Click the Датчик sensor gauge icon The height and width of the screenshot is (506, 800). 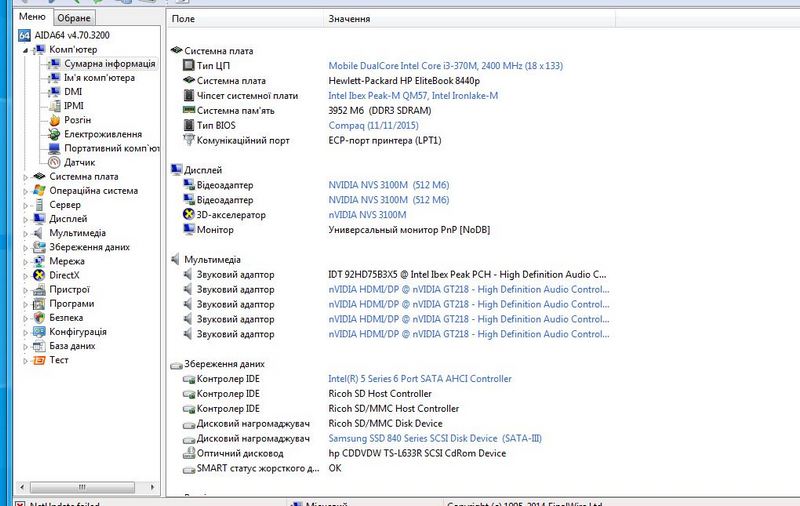tap(56, 162)
